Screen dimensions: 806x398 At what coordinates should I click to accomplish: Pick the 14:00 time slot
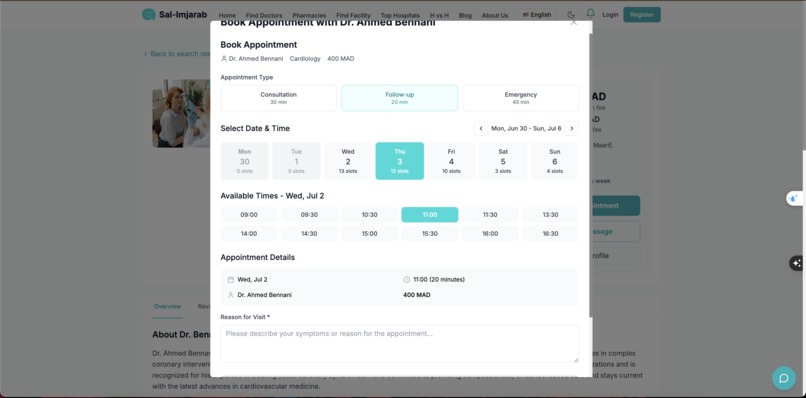[249, 233]
